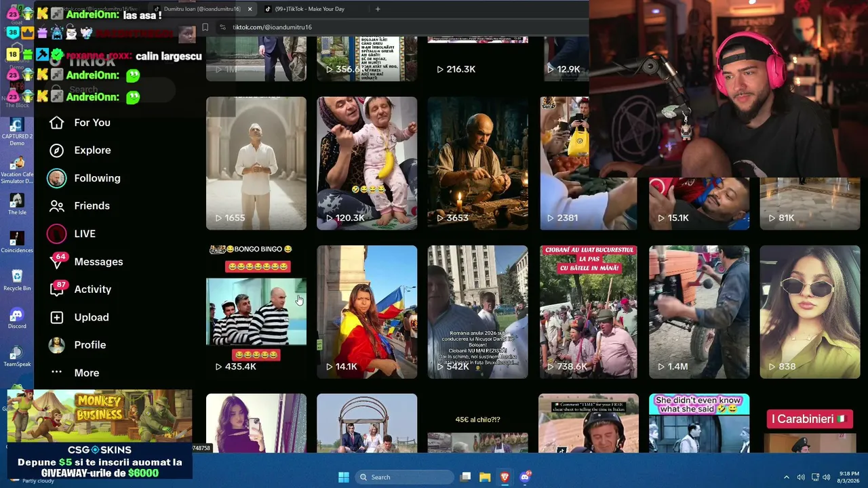
Task: Play the video with 1655 views
Action: pos(256,163)
